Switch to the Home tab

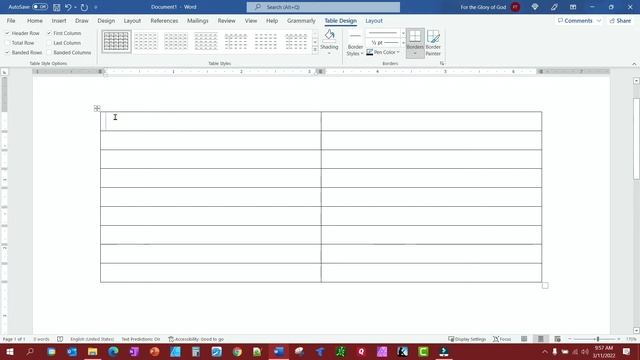pos(35,21)
